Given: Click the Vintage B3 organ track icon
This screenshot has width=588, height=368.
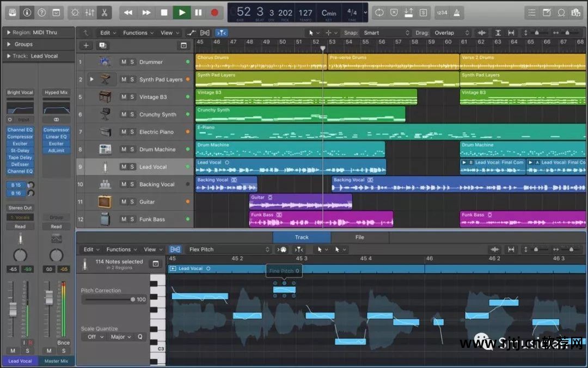Looking at the screenshot, I should pyautogui.click(x=105, y=97).
